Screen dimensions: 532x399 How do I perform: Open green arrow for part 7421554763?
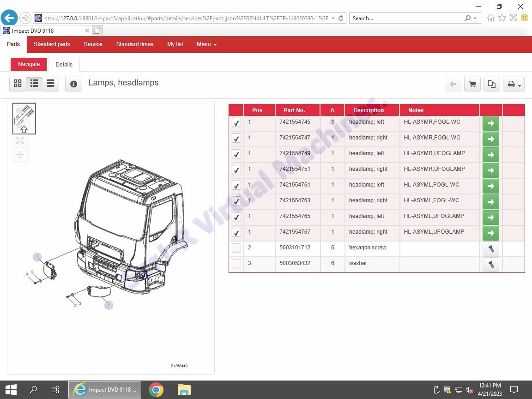(490, 201)
